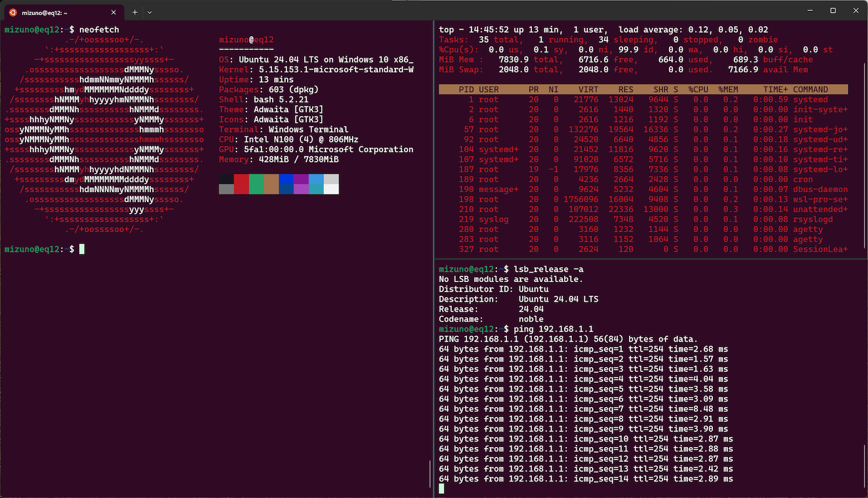Select the init-syste+ process row
Screen dimensions: 868x498
point(643,109)
